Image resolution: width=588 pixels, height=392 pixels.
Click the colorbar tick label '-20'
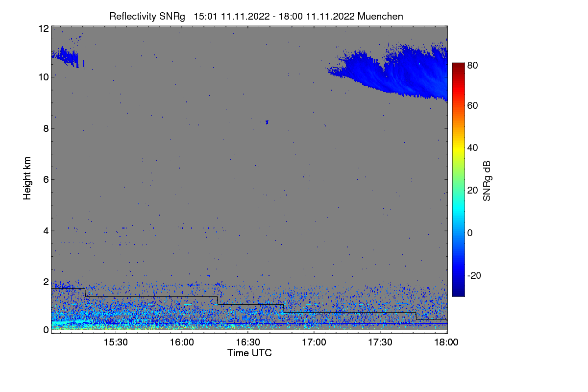point(474,276)
